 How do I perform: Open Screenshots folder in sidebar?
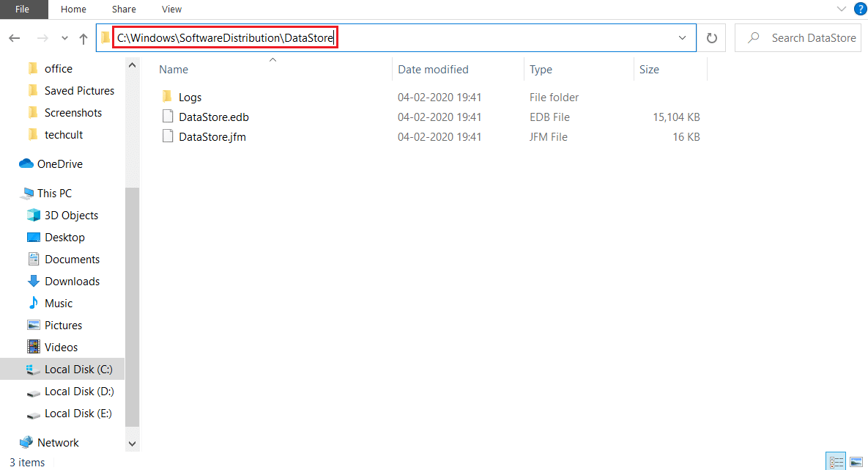pyautogui.click(x=73, y=112)
